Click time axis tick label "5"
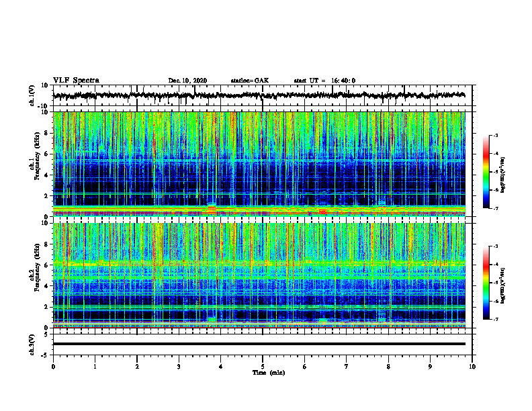532x411 pixels. click(x=263, y=367)
